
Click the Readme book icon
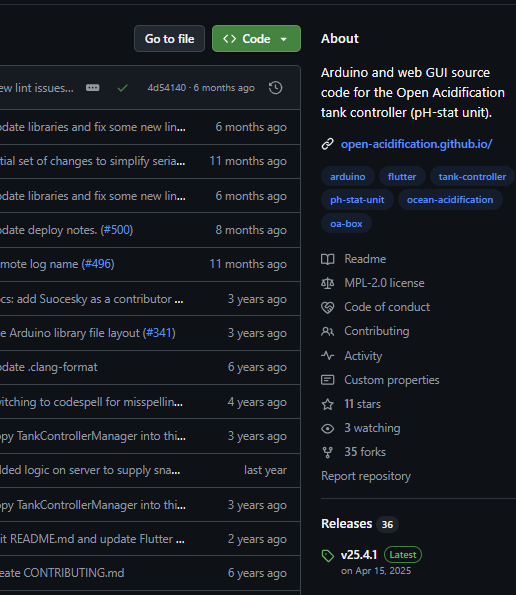coord(327,259)
